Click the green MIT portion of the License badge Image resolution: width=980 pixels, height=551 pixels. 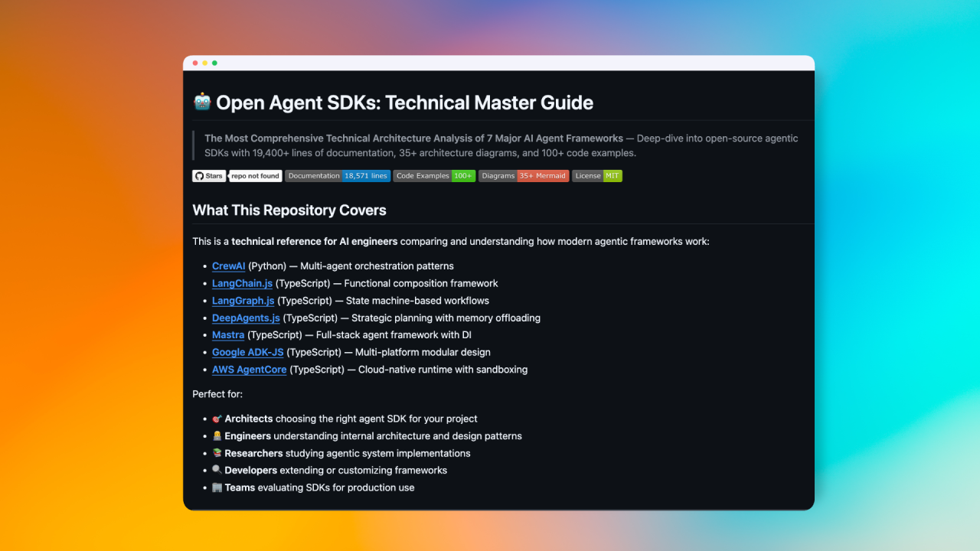point(611,175)
